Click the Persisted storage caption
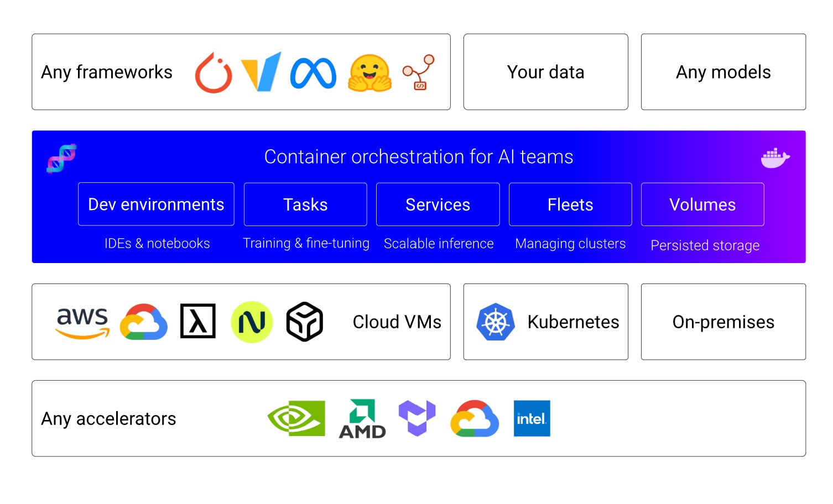This screenshot has height=504, width=833. coord(705,245)
